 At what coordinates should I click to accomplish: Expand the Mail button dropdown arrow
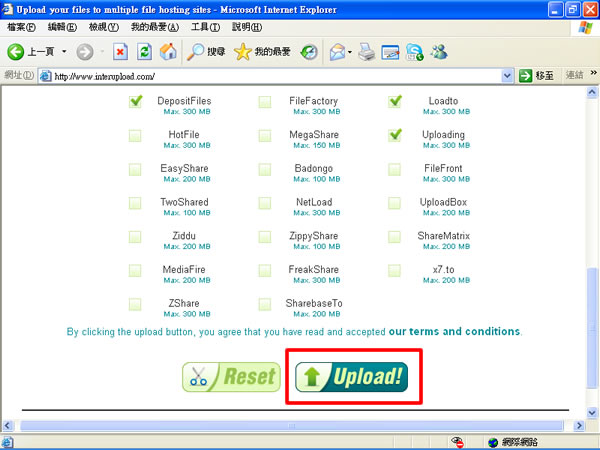350,52
